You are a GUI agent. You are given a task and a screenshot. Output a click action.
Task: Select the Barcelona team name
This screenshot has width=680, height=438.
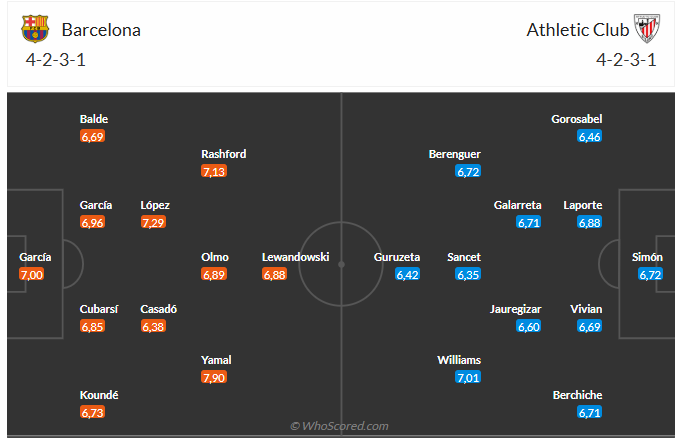click(x=101, y=30)
